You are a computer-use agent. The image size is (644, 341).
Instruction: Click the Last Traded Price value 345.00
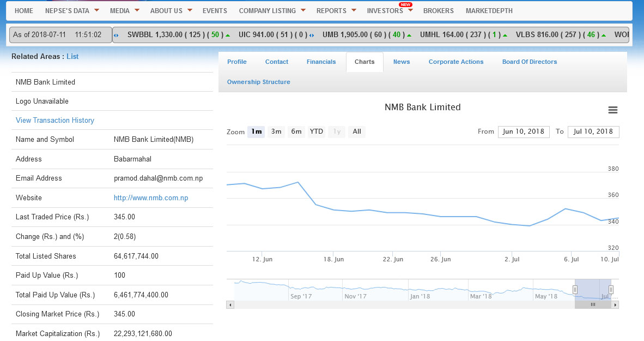pyautogui.click(x=124, y=217)
